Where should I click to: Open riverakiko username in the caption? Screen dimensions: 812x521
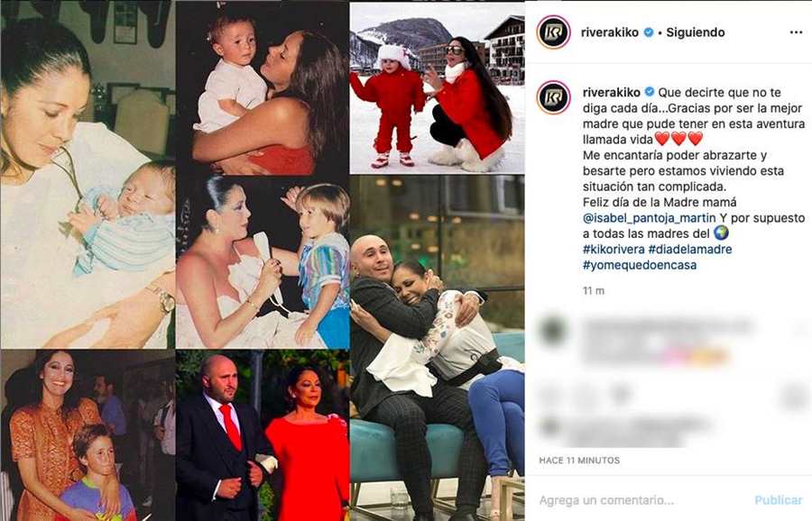click(x=612, y=92)
